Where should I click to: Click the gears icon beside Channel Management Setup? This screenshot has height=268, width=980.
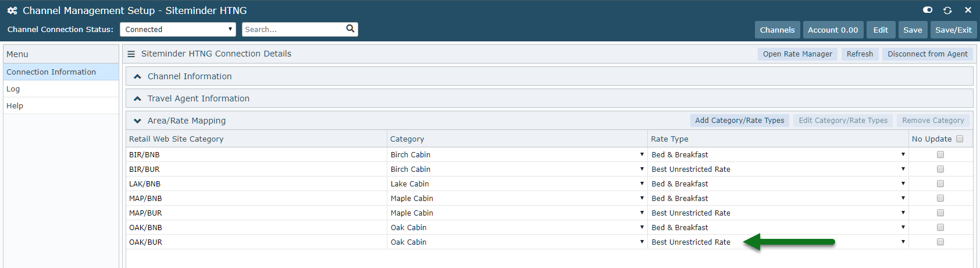tap(12, 10)
